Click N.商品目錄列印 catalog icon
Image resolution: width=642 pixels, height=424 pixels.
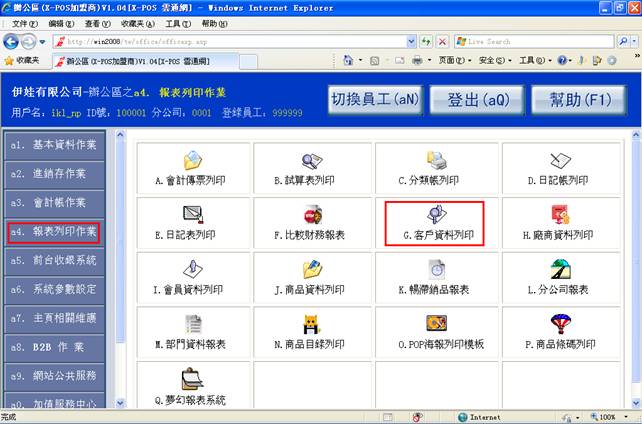point(314,324)
